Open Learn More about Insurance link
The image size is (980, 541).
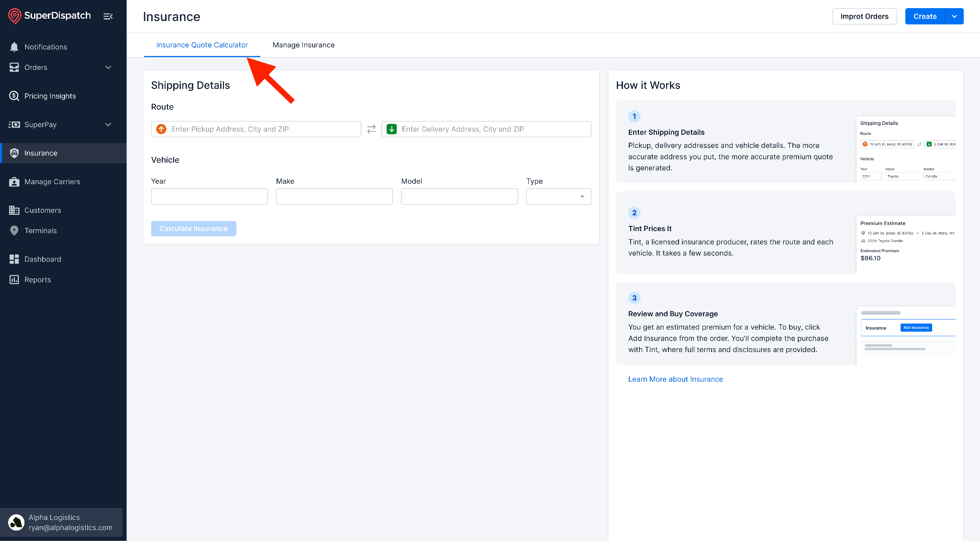click(x=675, y=379)
